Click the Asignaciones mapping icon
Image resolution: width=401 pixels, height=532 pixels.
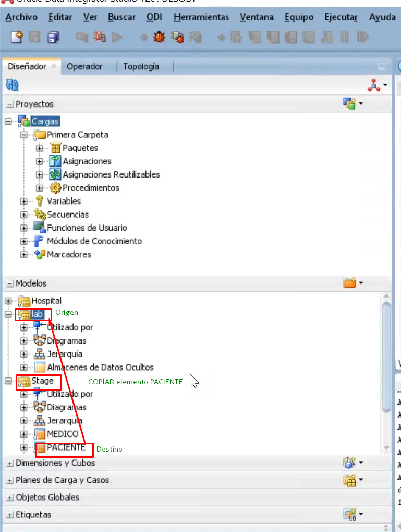click(55, 161)
